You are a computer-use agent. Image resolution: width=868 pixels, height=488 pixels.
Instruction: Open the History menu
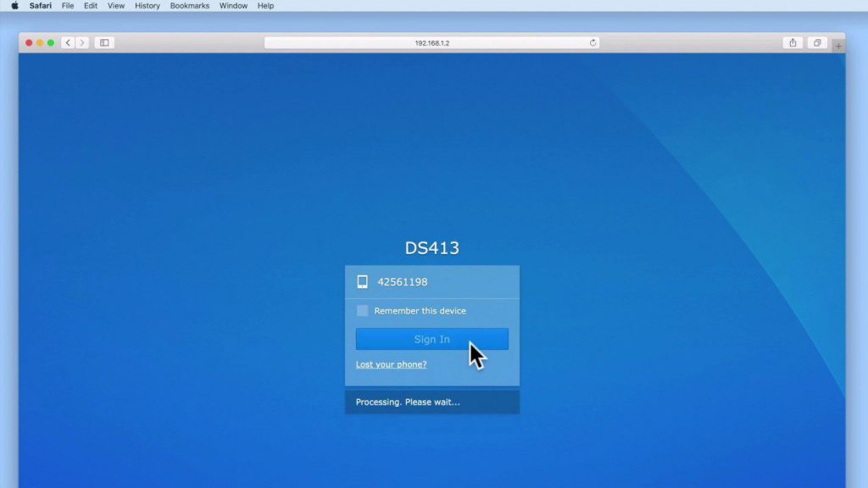tap(147, 6)
